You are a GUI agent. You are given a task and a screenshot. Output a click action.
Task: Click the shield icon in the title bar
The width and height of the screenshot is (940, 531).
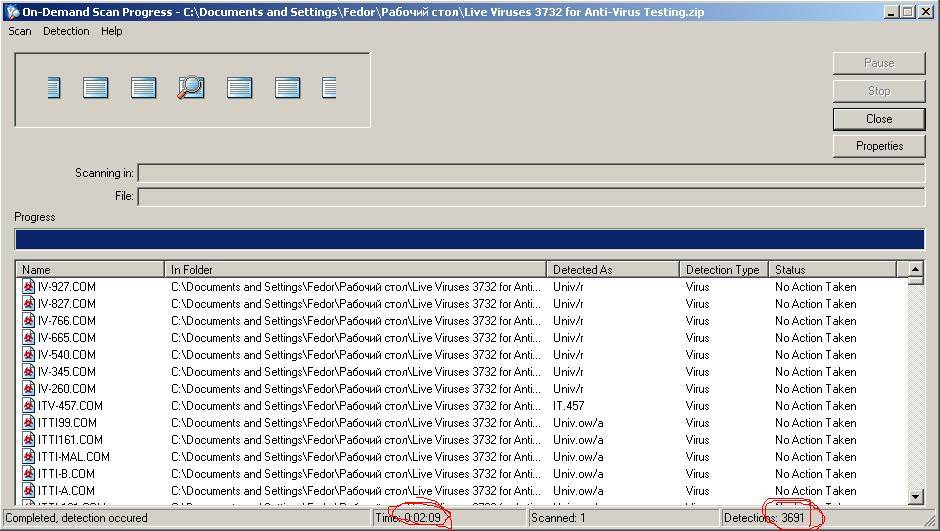click(11, 12)
